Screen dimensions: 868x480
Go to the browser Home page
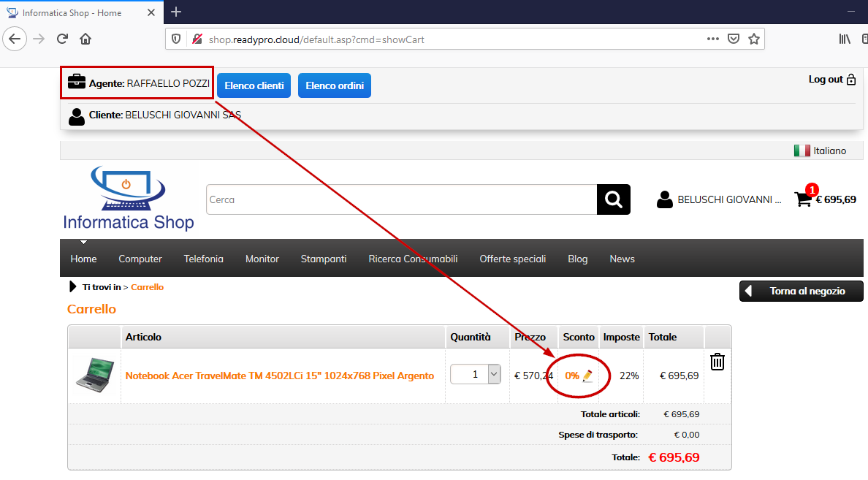(85, 39)
